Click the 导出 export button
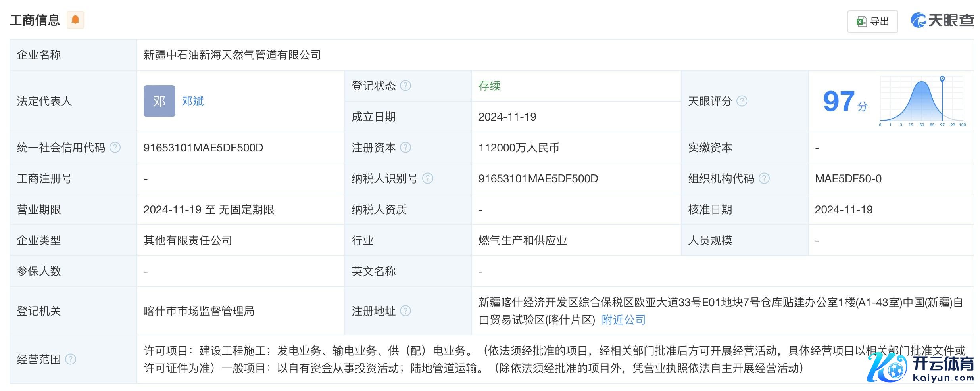The height and width of the screenshot is (391, 980). point(872,21)
